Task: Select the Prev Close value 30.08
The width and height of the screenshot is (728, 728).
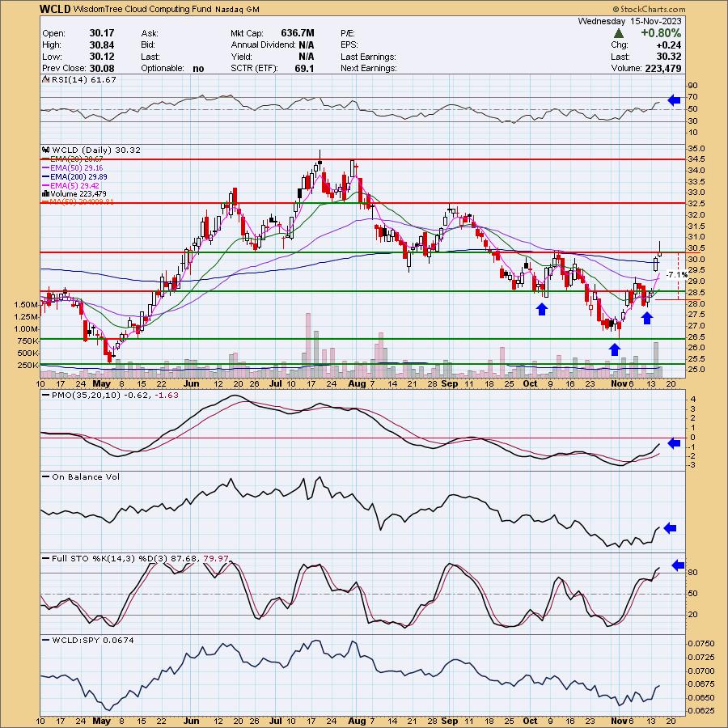Action: coord(102,68)
